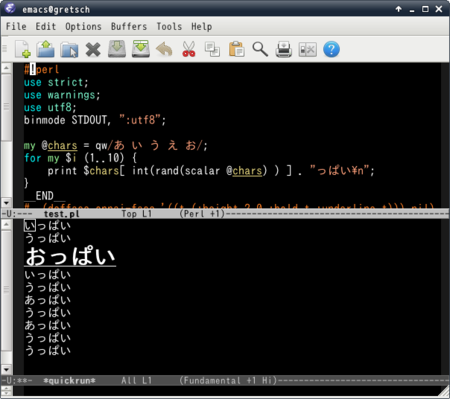Click the test.pl scrollbar thumb
450x399 pixels.
pyautogui.click(x=6, y=107)
